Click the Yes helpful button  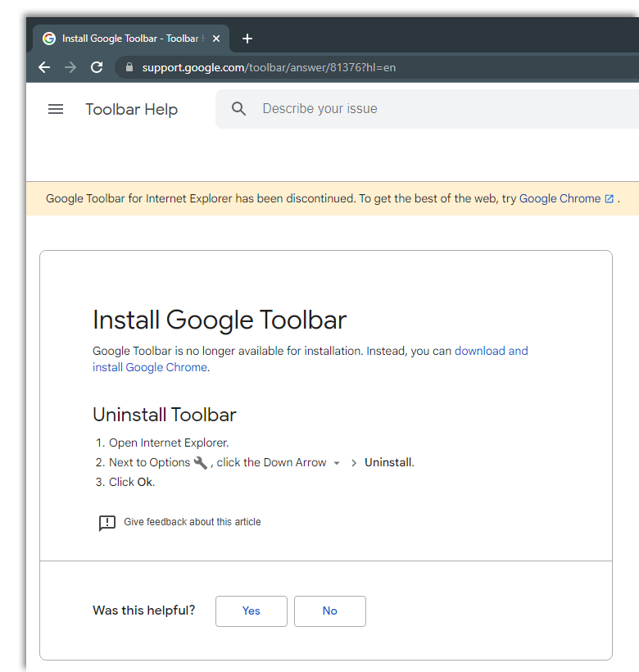[252, 611]
